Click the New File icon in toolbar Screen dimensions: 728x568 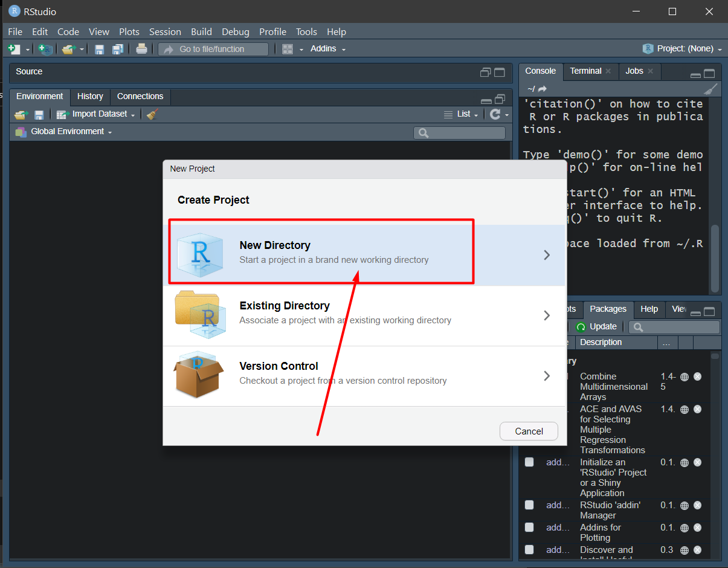tap(14, 49)
